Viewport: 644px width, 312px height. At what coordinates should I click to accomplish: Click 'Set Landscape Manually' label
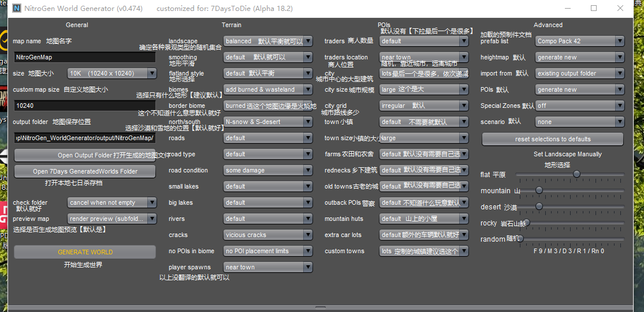(x=568, y=154)
